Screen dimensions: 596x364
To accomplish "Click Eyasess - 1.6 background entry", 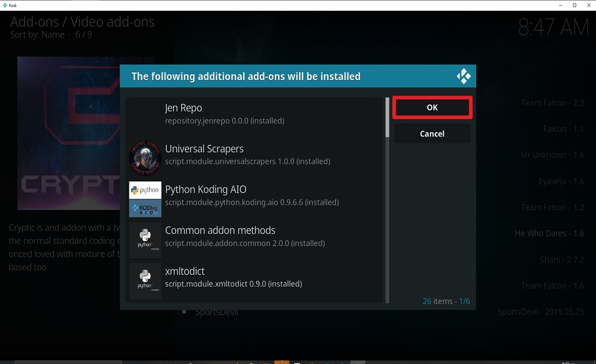I will click(x=561, y=181).
